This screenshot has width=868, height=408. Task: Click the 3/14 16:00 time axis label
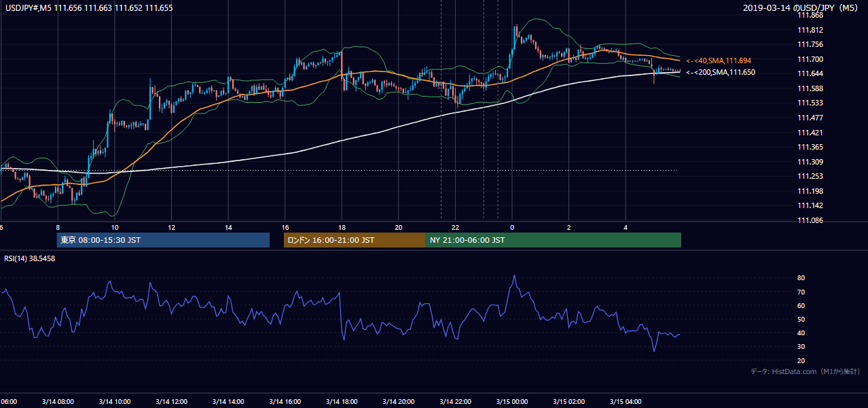285,401
